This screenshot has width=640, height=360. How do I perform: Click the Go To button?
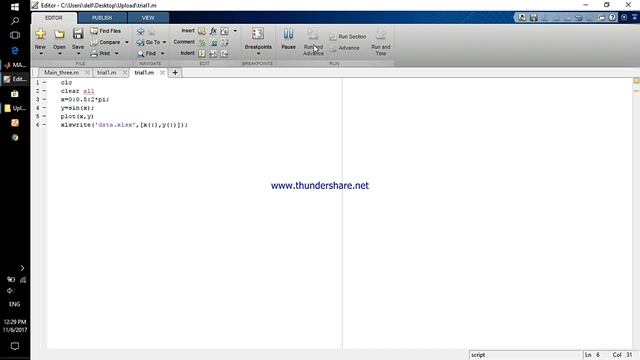tap(149, 42)
